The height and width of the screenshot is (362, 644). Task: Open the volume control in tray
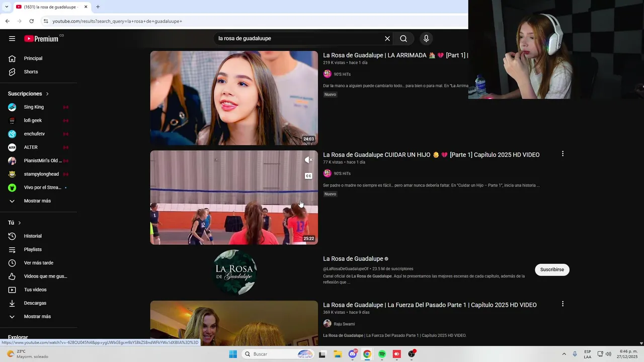[x=608, y=354]
